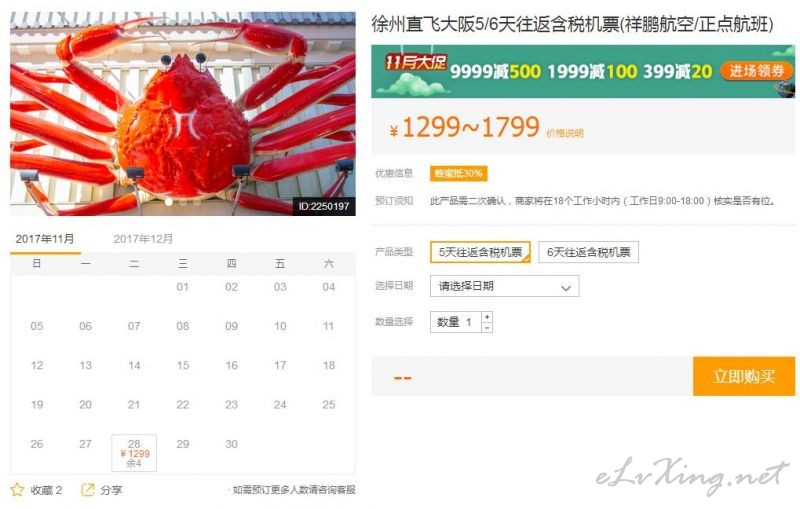Open the 价格说明 price explanation link
The image size is (800, 509).
point(564,133)
